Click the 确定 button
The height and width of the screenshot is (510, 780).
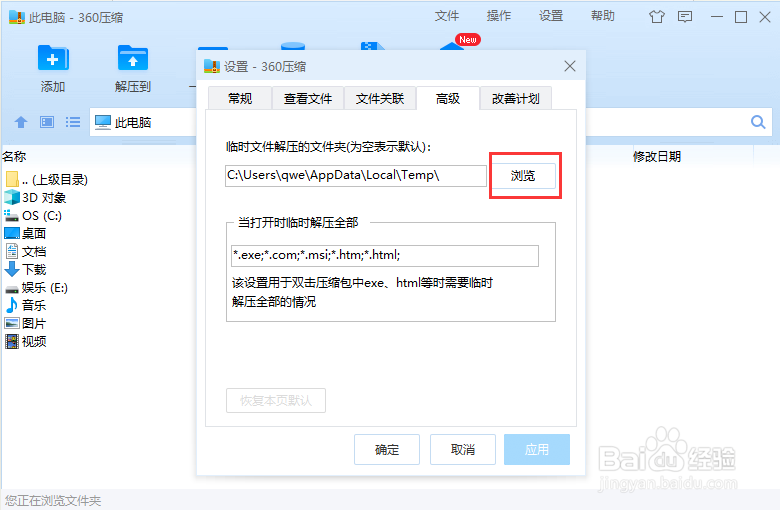[x=387, y=450]
